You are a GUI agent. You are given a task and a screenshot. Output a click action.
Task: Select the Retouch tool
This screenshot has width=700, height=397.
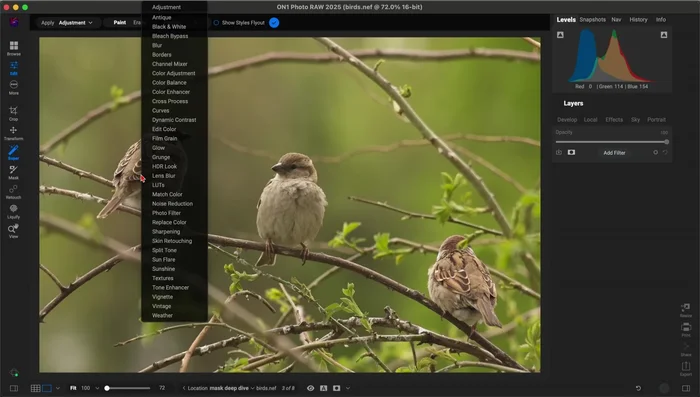click(13, 192)
